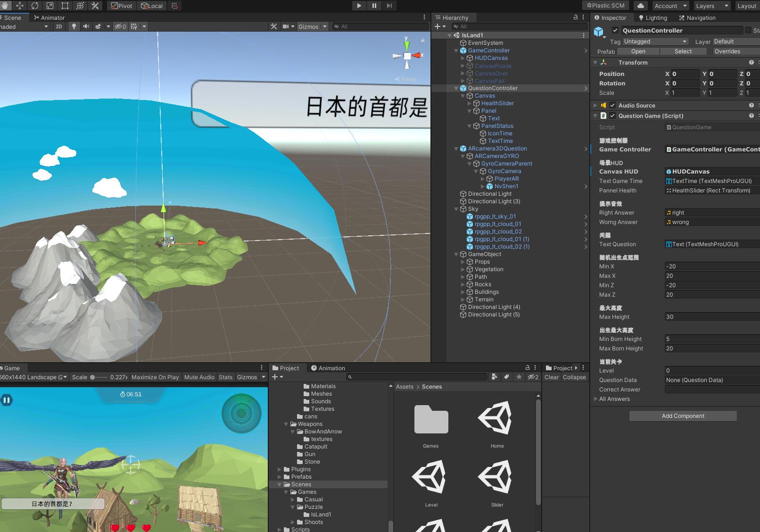This screenshot has width=760, height=532.
Task: Switch to the Lighting tab
Action: point(653,18)
